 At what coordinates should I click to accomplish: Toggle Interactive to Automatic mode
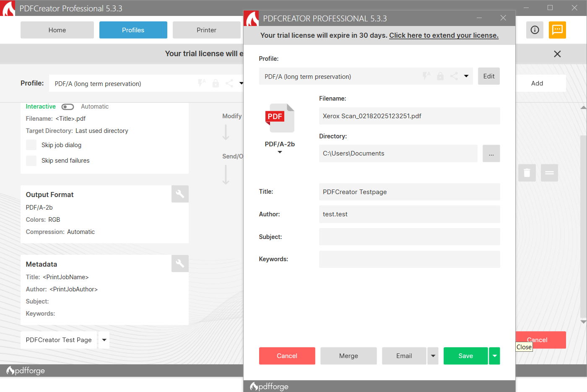[x=68, y=106]
